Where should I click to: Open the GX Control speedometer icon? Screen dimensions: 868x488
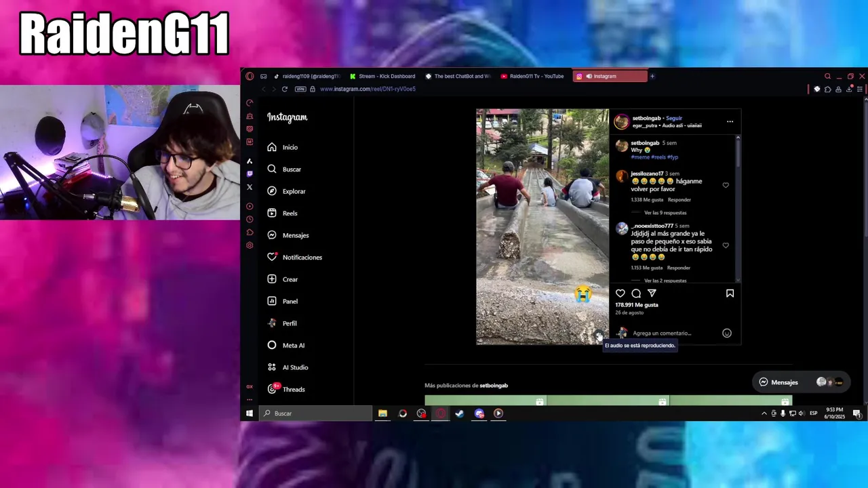(250, 103)
